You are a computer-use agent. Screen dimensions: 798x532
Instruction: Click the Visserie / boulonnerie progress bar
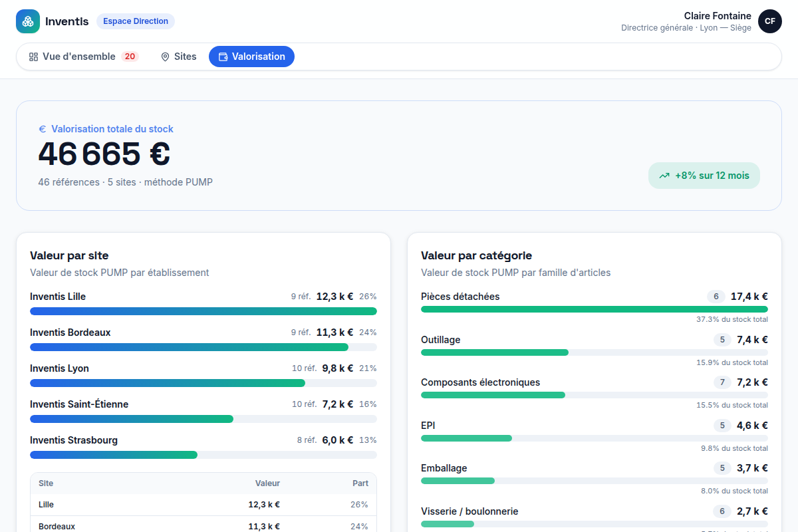[595, 524]
